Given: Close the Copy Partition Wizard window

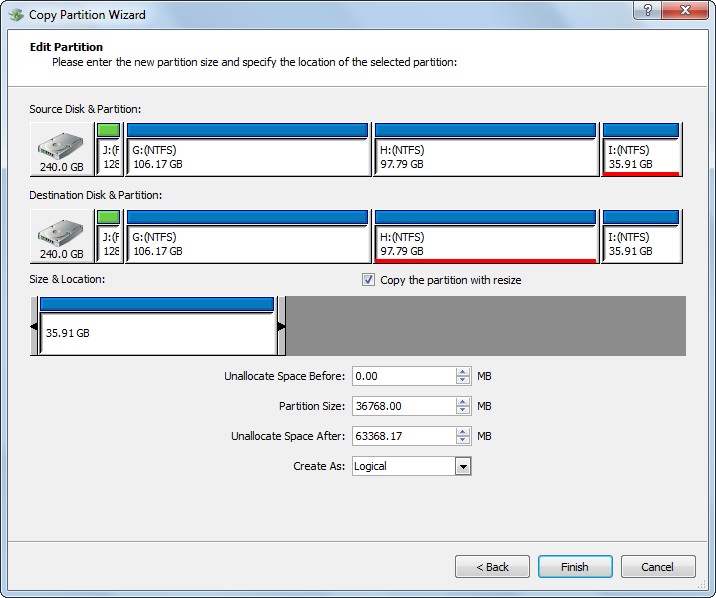Looking at the screenshot, I should coord(684,10).
